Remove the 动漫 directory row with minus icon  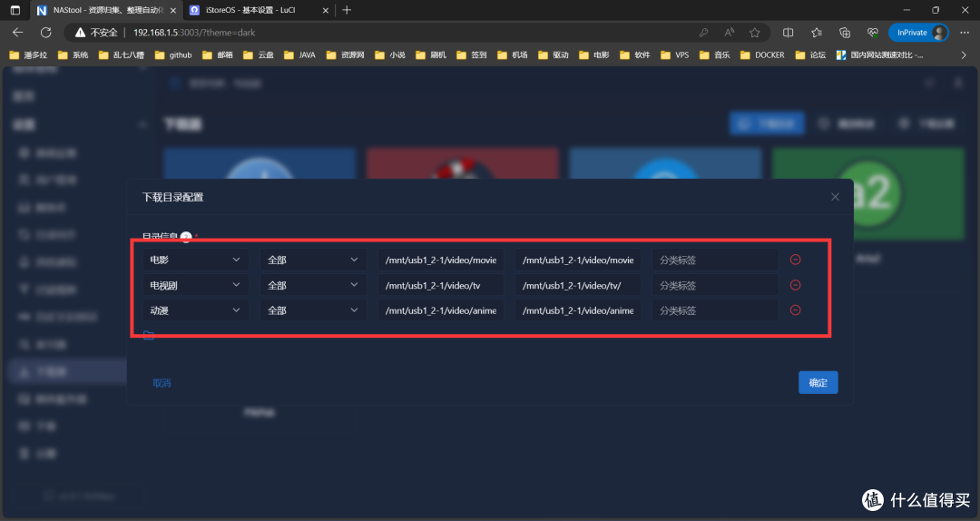796,310
